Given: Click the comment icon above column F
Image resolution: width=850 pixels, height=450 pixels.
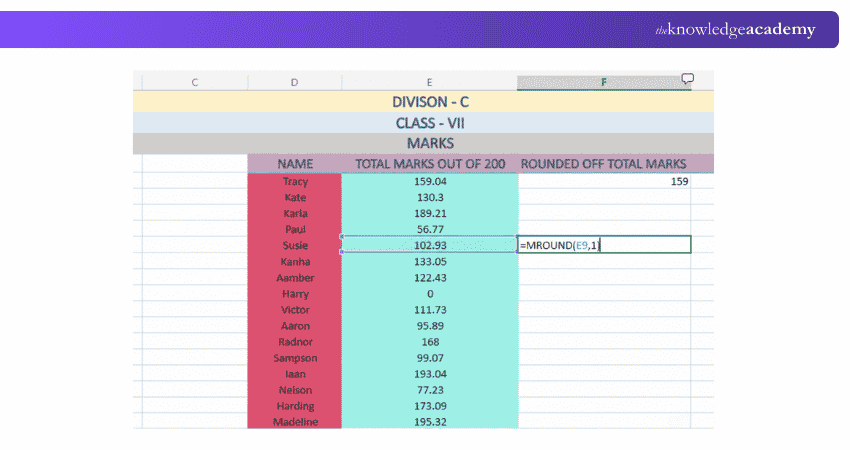Looking at the screenshot, I should tap(687, 79).
